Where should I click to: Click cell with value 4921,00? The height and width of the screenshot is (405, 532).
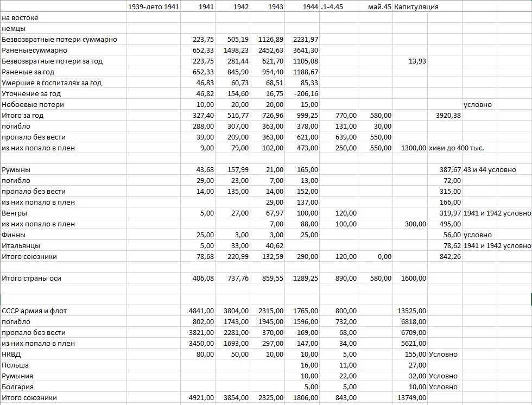tap(198, 397)
